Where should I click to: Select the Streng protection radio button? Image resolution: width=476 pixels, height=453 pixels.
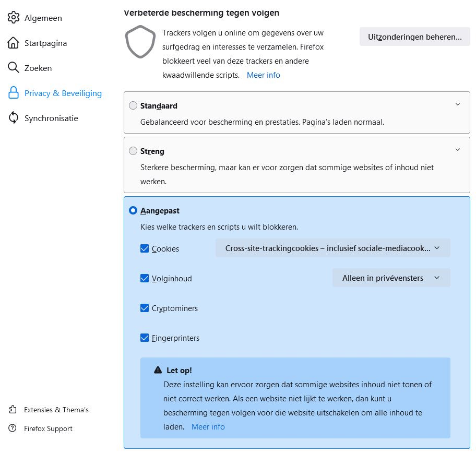click(133, 151)
